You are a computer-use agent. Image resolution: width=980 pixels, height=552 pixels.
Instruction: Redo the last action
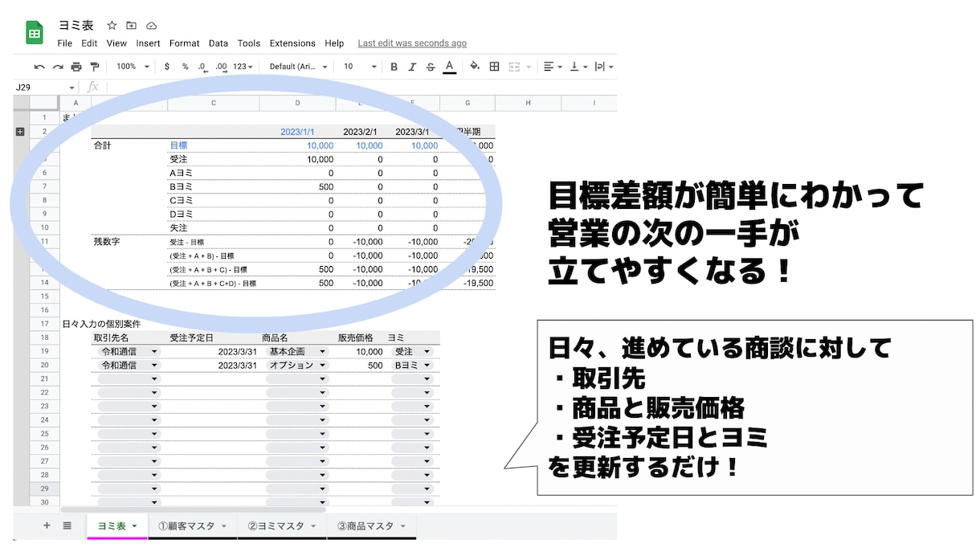pyautogui.click(x=58, y=67)
